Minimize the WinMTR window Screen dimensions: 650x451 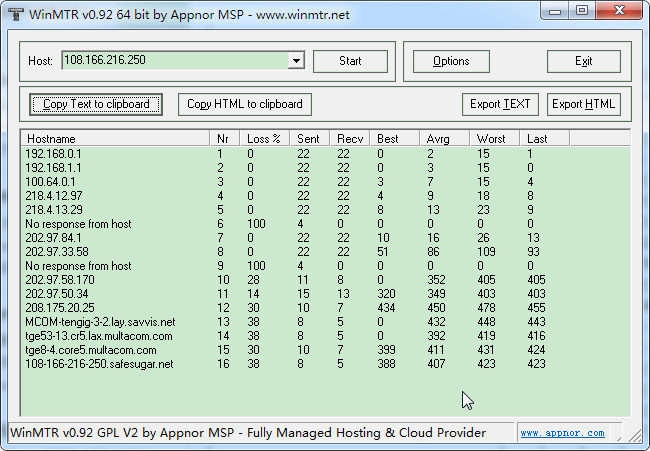pyautogui.click(x=555, y=11)
